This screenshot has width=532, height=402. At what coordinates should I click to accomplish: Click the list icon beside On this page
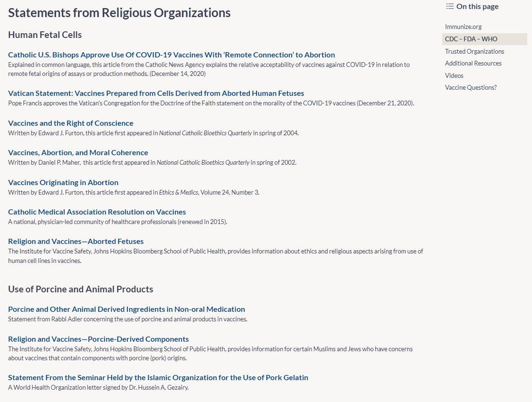449,6
